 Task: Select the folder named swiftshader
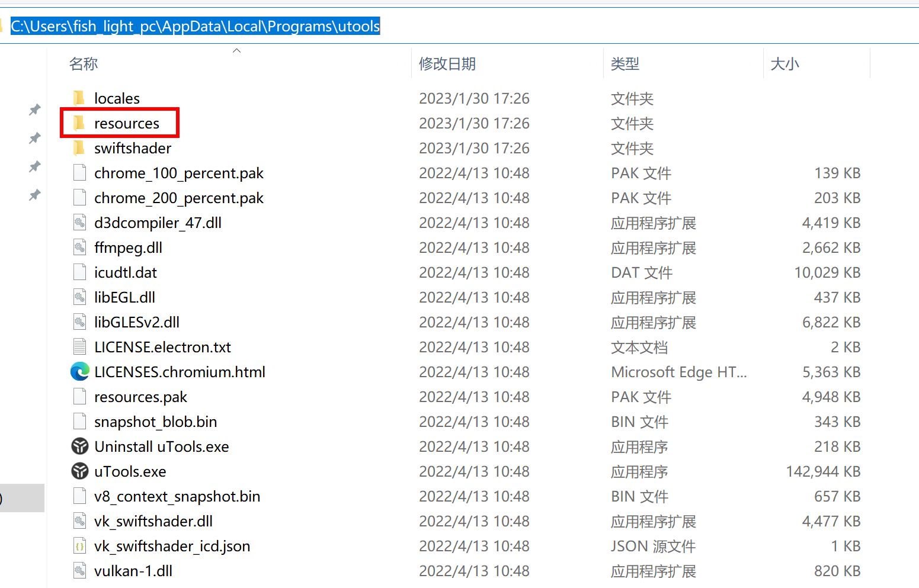click(x=133, y=148)
